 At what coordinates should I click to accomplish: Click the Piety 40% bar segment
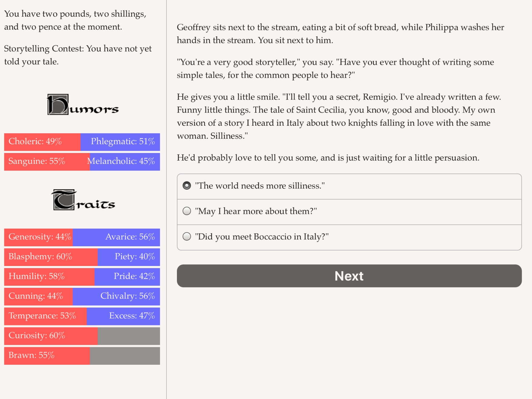click(129, 257)
